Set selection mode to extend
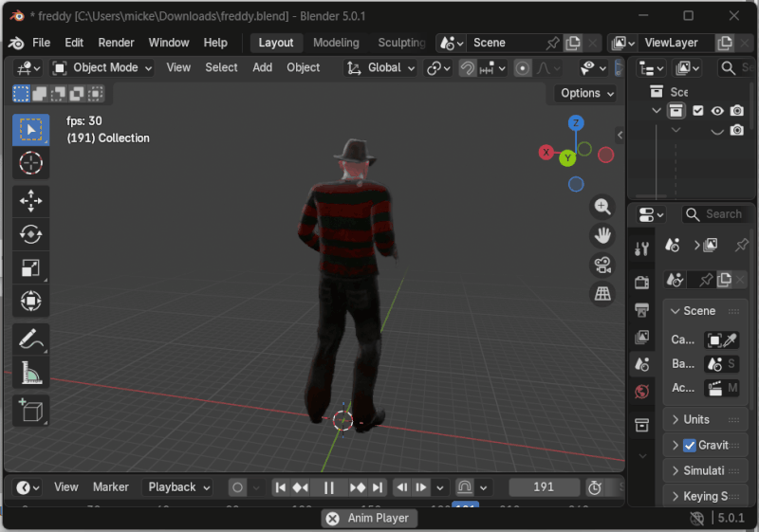 (x=39, y=93)
